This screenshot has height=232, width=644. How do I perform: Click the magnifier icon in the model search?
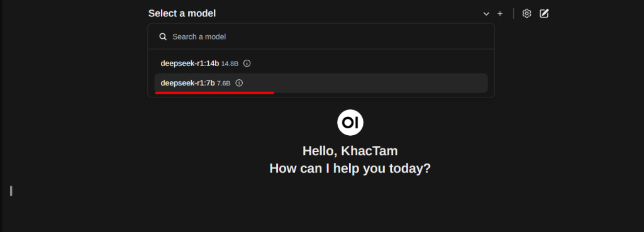coord(163,37)
